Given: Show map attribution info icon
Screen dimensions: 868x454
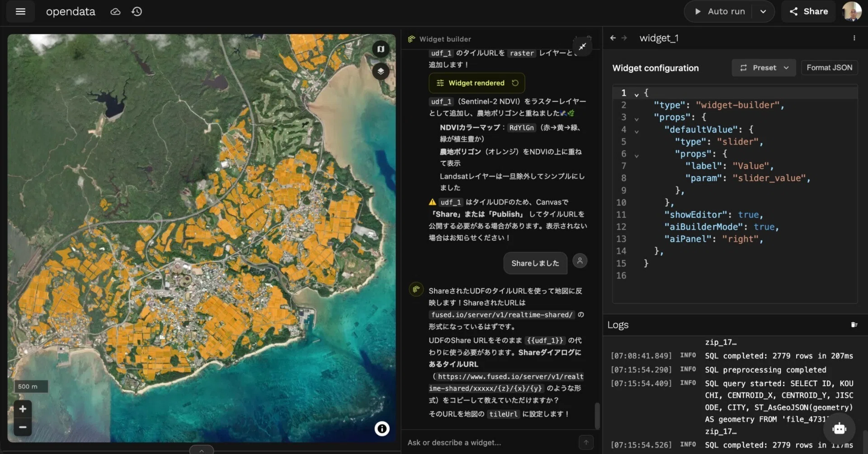Looking at the screenshot, I should tap(382, 428).
